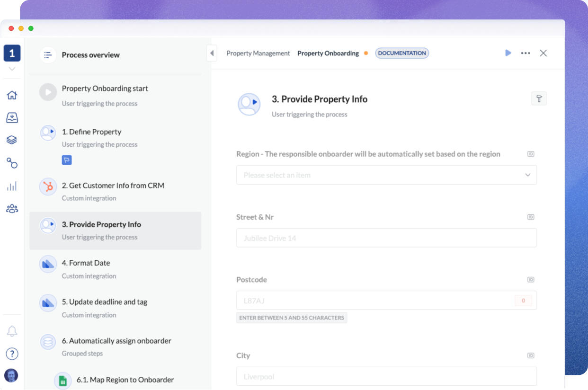Open notifications via the bell icon
The image size is (588, 390).
click(x=12, y=332)
